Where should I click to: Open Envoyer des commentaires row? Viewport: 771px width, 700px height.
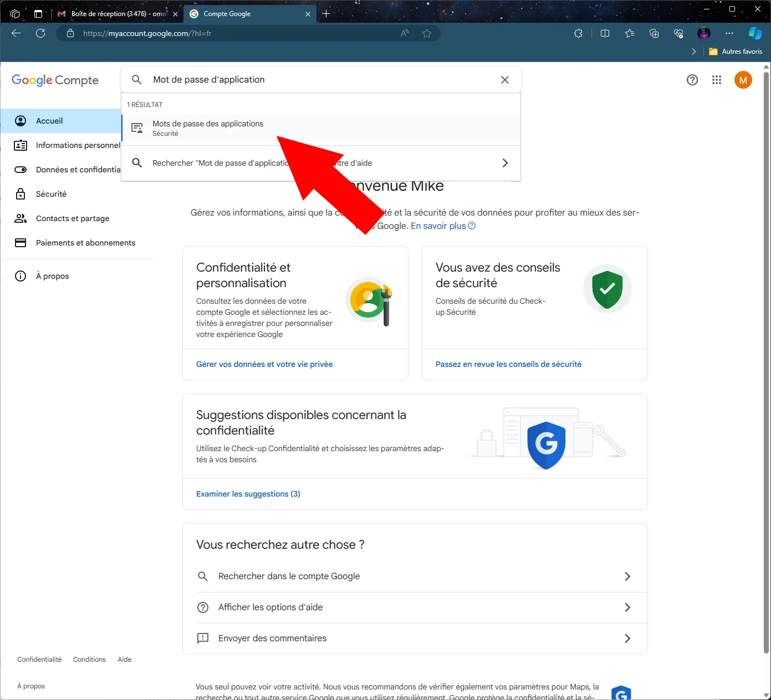(415, 638)
